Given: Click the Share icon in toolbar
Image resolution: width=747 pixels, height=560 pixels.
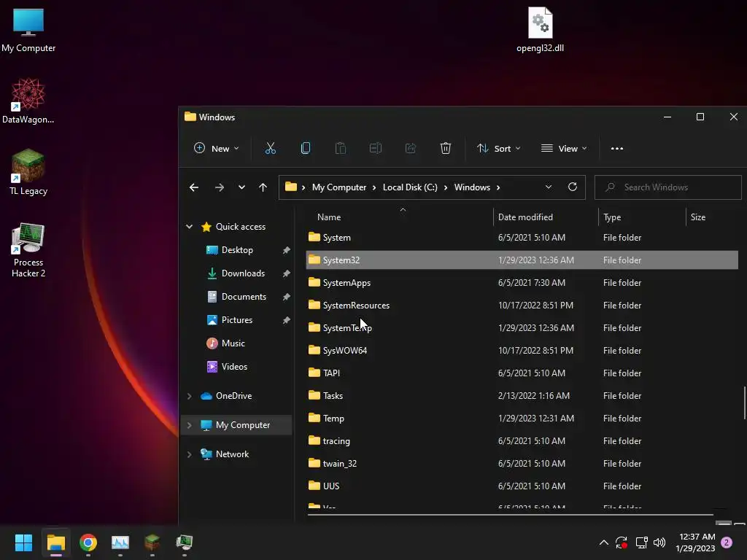Looking at the screenshot, I should click(410, 149).
